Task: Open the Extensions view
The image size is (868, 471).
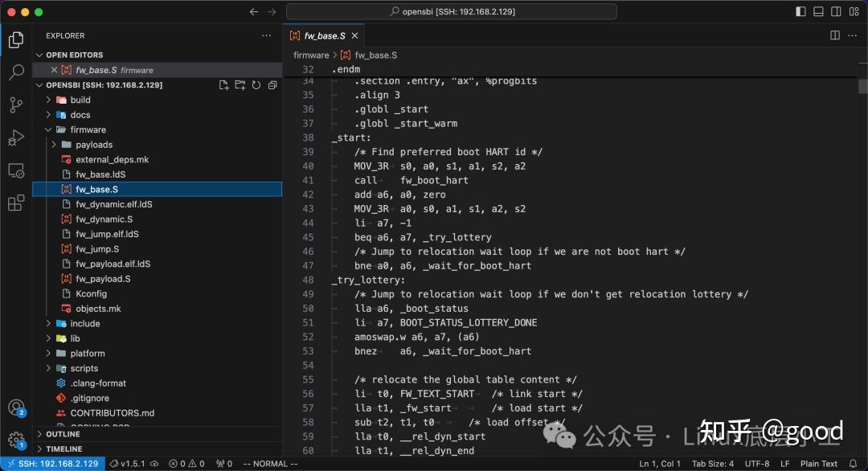Action: click(x=16, y=203)
